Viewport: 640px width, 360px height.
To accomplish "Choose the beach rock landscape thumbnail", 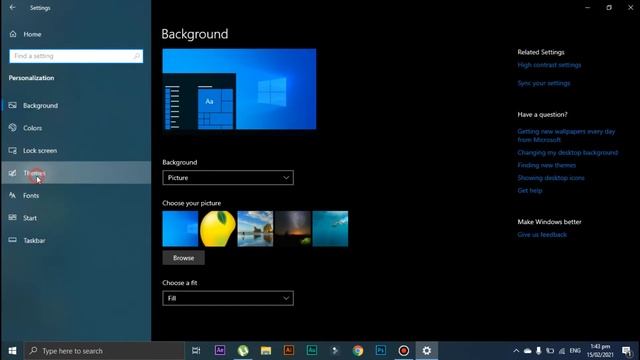I will click(256, 229).
